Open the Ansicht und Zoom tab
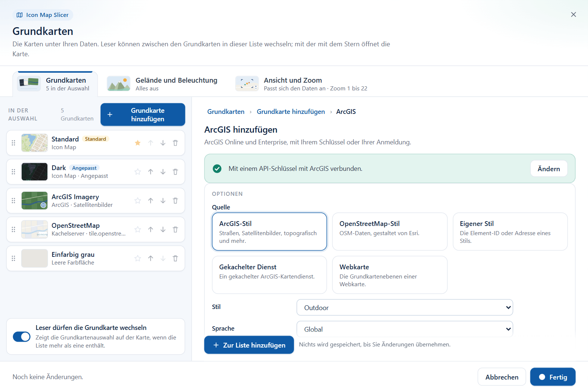The width and height of the screenshot is (588, 392). 301,84
